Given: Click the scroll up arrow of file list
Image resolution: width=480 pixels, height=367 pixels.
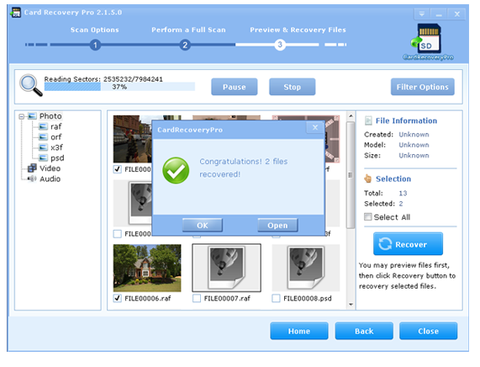Looking at the screenshot, I should pyautogui.click(x=351, y=116).
